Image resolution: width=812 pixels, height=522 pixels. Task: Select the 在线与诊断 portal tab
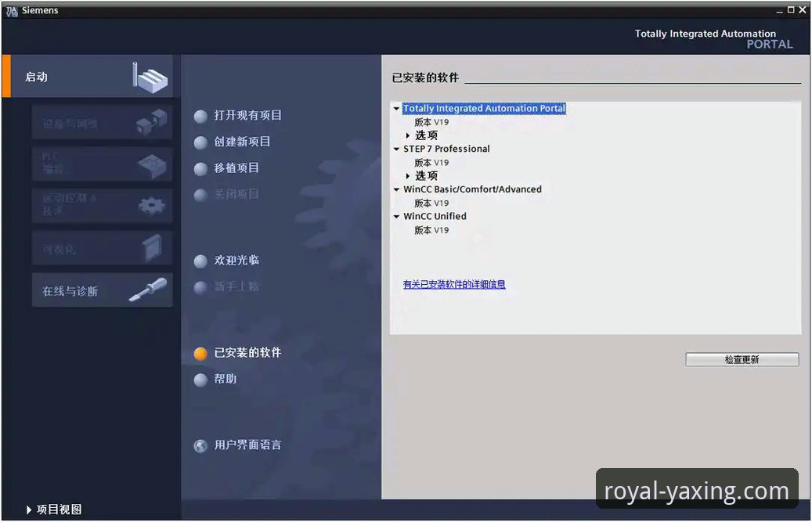[102, 290]
